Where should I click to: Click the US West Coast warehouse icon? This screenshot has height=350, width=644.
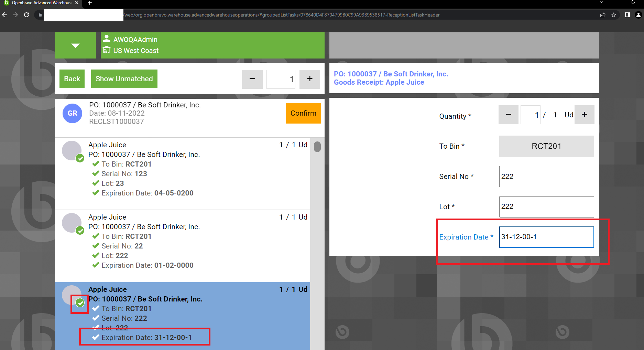[107, 50]
